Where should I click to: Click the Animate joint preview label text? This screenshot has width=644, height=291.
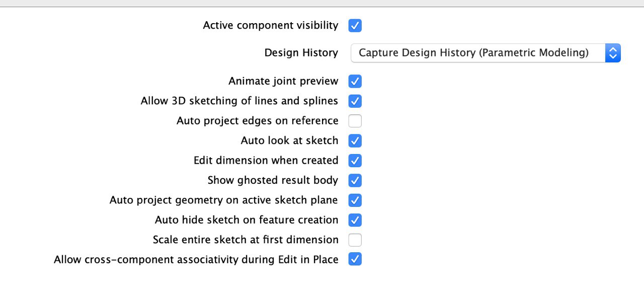click(x=283, y=81)
